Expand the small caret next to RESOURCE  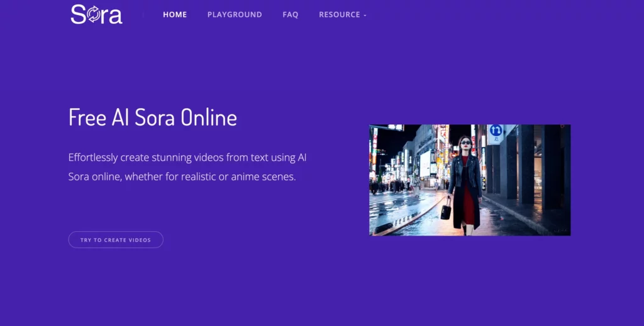(365, 15)
